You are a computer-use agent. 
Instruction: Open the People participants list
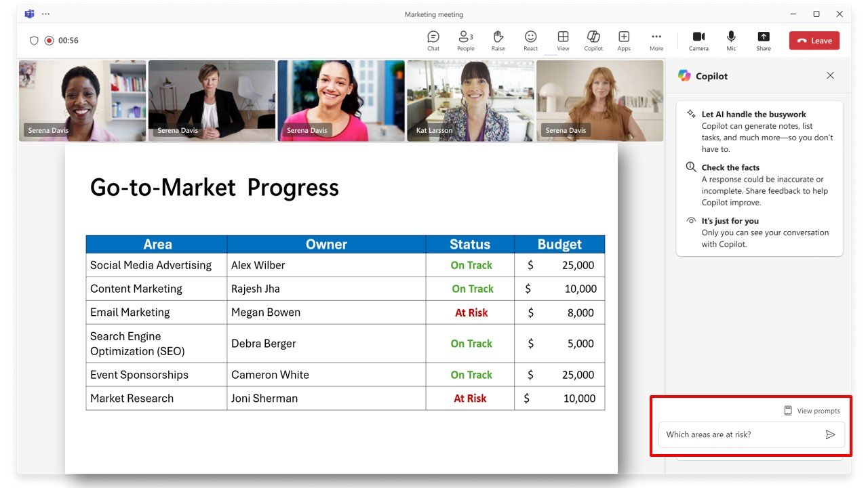[x=466, y=41]
